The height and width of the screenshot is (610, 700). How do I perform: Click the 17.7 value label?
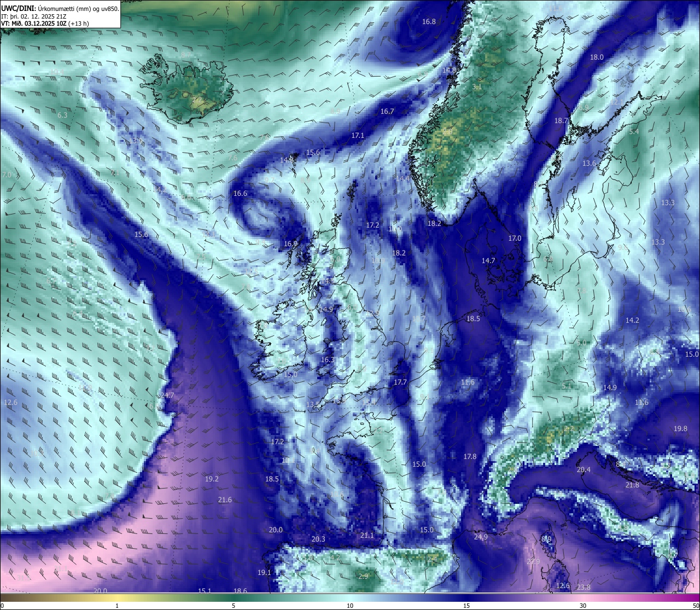click(400, 382)
